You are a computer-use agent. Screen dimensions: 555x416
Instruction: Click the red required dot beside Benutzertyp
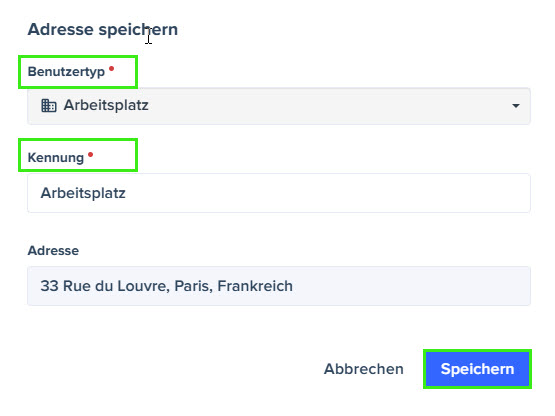[111, 68]
